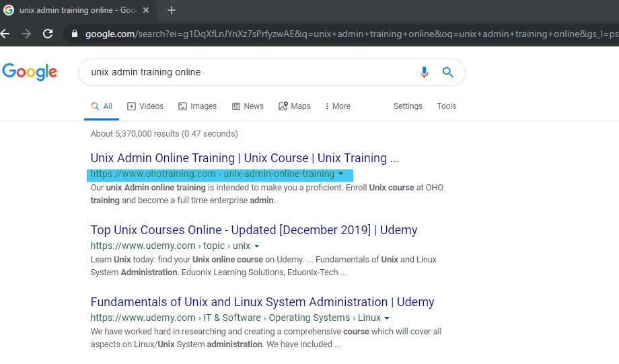This screenshot has height=364, width=619.
Task: Click the udemy.com › topic › unix URL
Action: click(170, 246)
